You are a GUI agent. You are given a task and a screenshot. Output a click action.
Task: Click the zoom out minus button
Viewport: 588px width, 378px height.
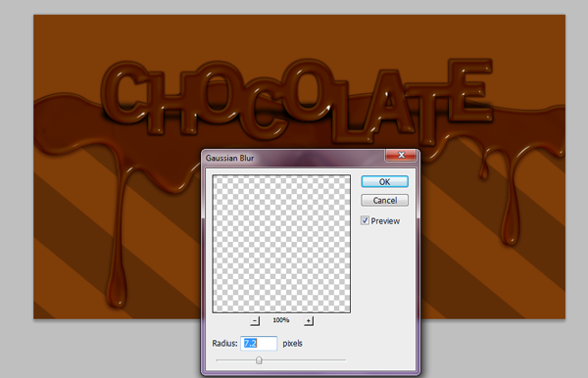pos(255,321)
